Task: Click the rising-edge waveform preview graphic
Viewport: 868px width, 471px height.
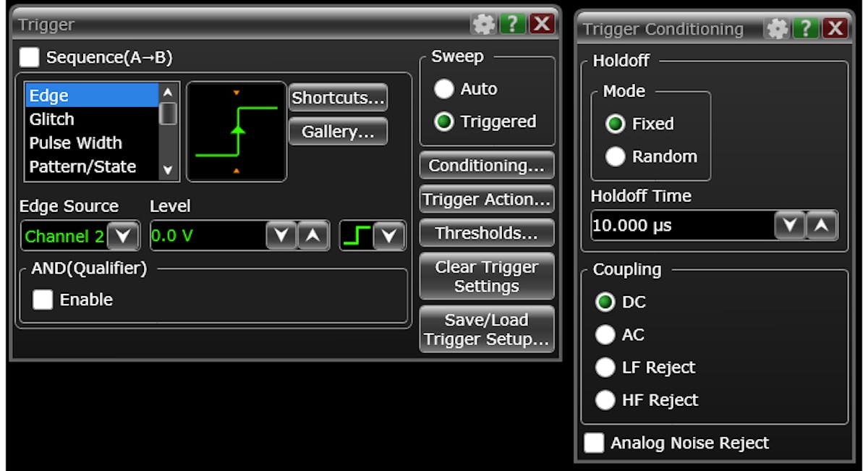Action: pos(236,130)
